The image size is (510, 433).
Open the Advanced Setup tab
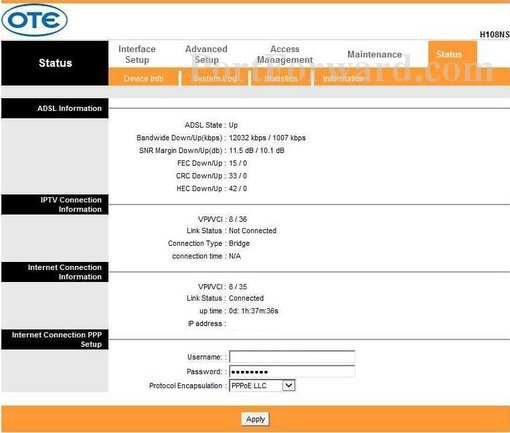206,54
